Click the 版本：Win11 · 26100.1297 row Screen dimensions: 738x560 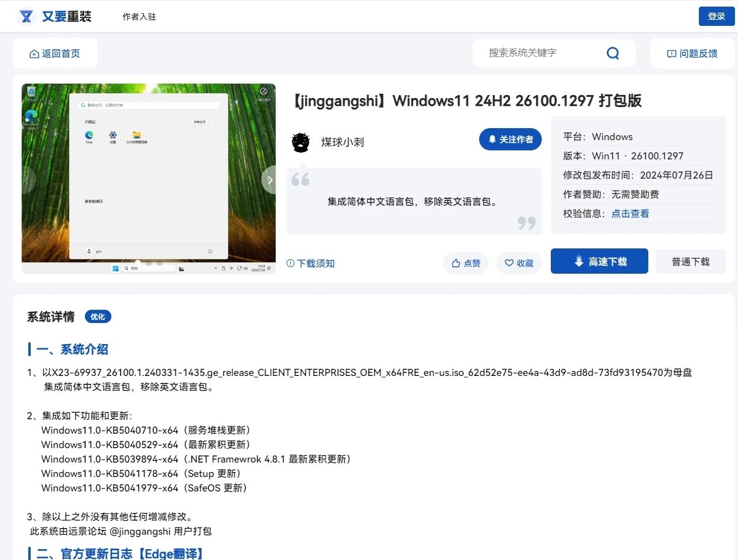[x=638, y=156]
